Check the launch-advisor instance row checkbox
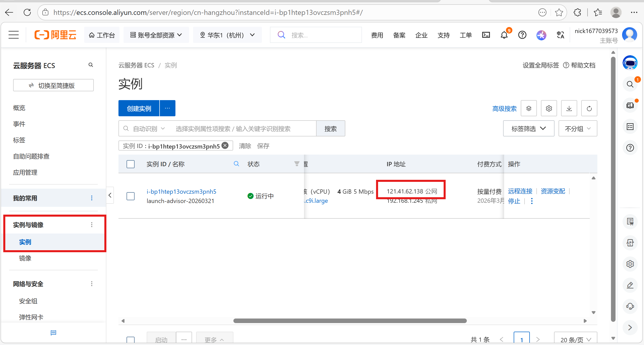The height and width of the screenshot is (345, 644). tap(131, 196)
